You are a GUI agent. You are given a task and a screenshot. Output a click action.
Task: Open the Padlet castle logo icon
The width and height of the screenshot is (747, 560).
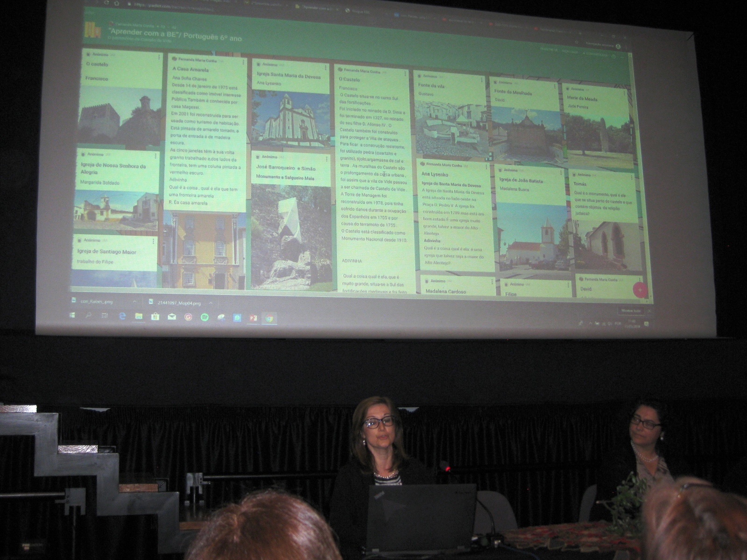(x=92, y=31)
